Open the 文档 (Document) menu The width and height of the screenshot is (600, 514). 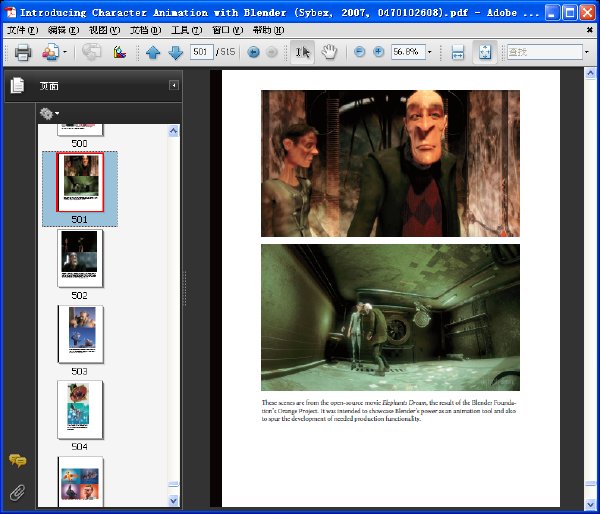point(145,30)
